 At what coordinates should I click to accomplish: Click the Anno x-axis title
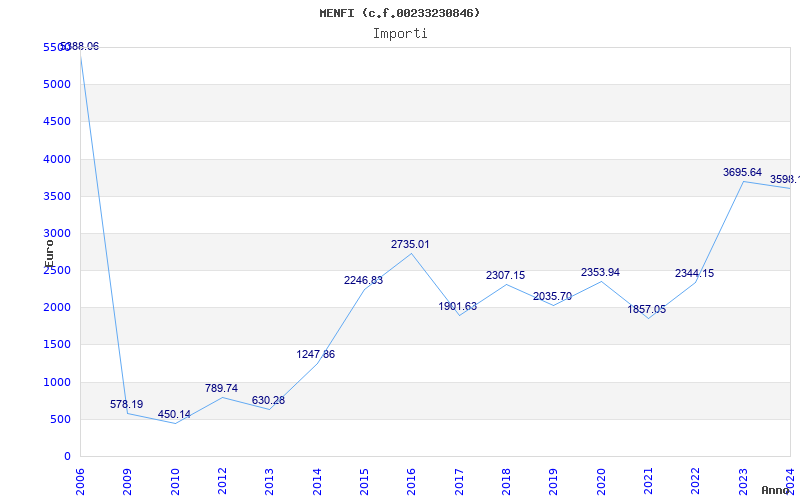pos(776,490)
